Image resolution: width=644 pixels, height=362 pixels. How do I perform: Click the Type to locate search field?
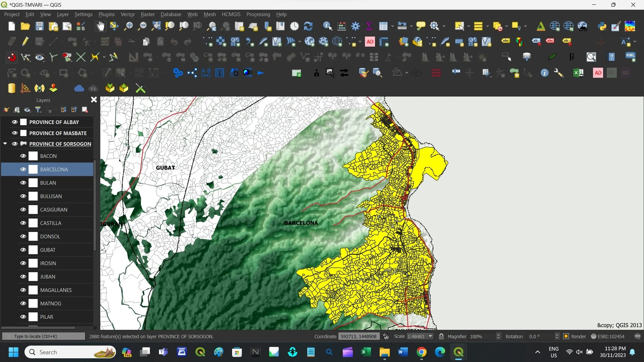pos(44,336)
